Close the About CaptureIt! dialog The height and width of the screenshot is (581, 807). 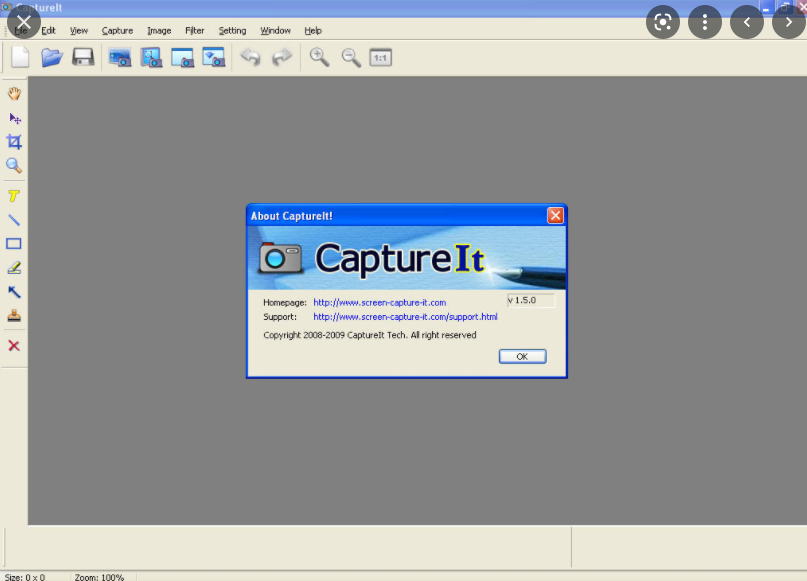point(555,215)
